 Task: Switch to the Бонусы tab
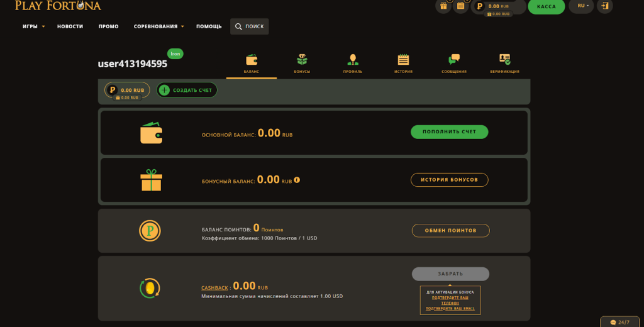[x=303, y=64]
